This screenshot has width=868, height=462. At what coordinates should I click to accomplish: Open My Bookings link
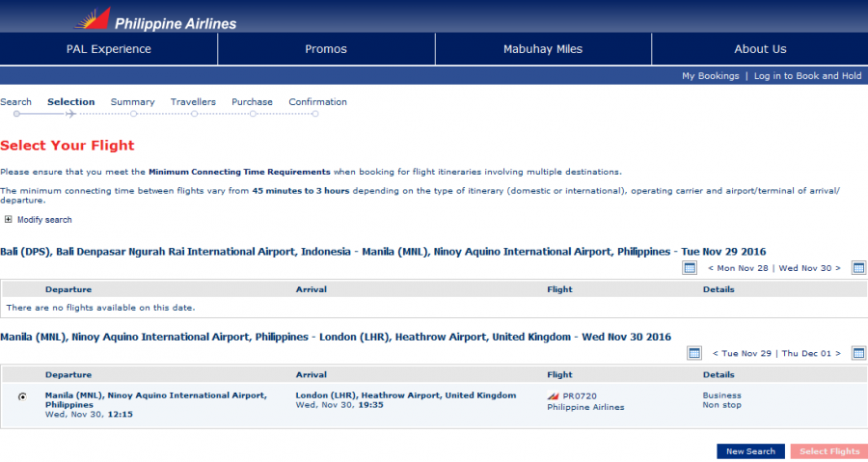tap(710, 76)
